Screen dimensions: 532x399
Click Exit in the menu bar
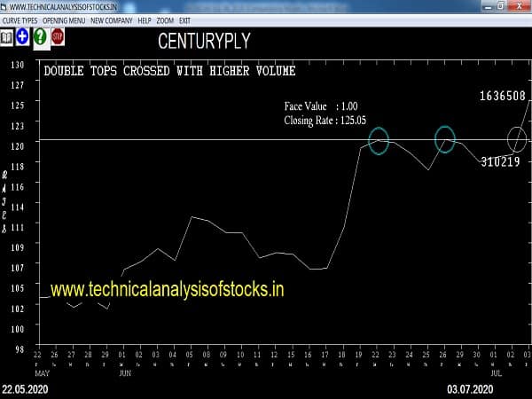(185, 20)
